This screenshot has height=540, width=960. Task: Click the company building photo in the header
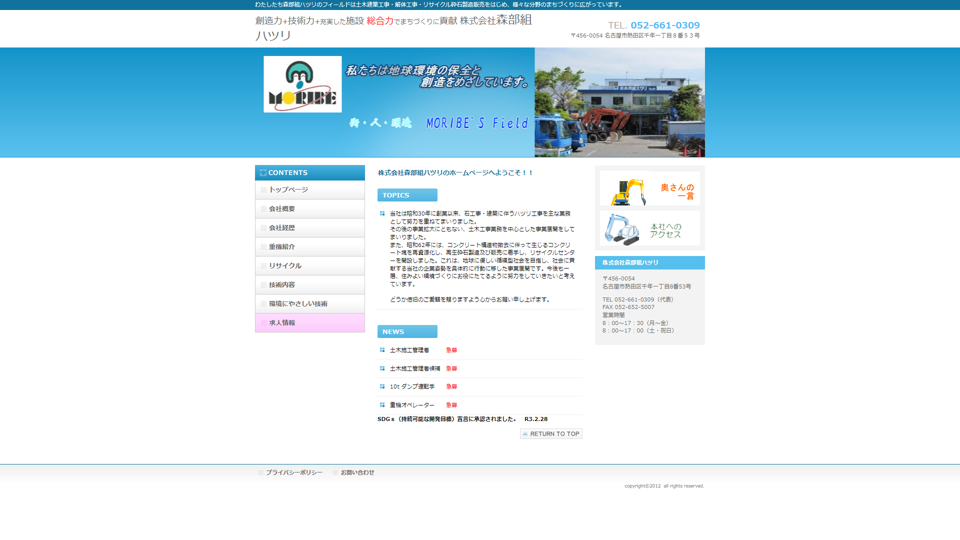[x=619, y=103]
